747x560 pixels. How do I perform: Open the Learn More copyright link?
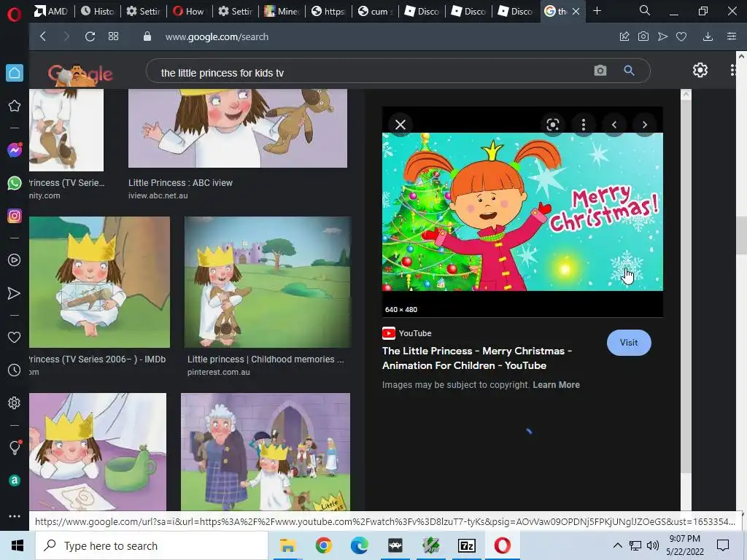coord(556,385)
